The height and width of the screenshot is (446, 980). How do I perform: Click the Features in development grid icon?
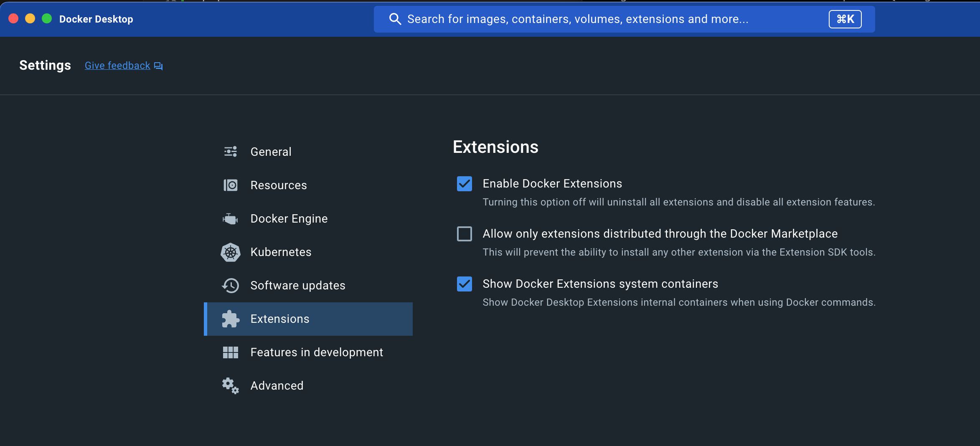pos(230,352)
